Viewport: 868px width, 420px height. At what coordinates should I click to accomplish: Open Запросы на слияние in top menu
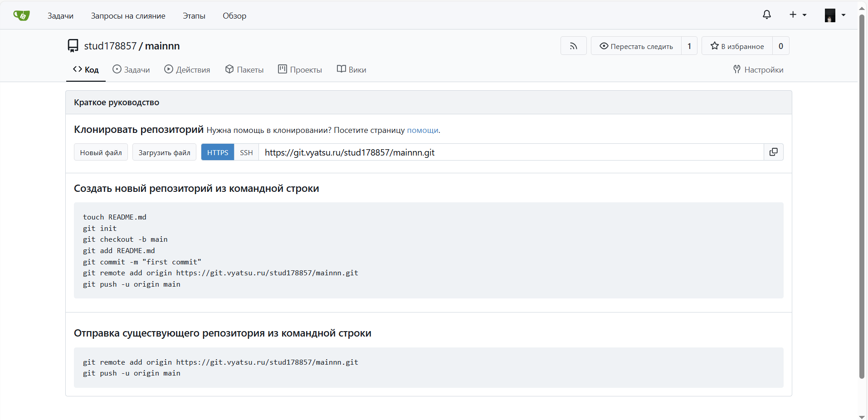coord(128,16)
